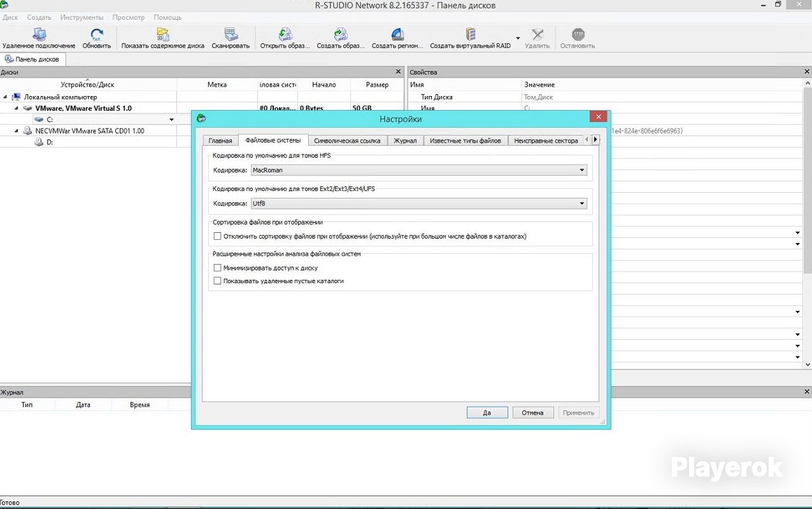Open the Известные типы файлов tab
812x509 pixels.
coord(465,141)
